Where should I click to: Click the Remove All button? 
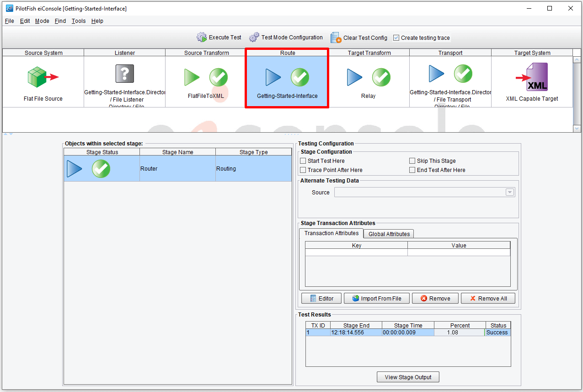pos(488,298)
